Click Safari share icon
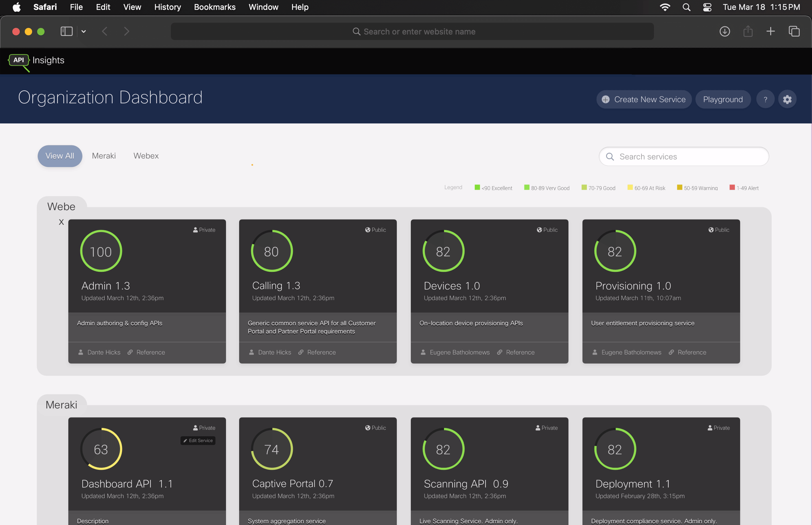 pos(748,32)
